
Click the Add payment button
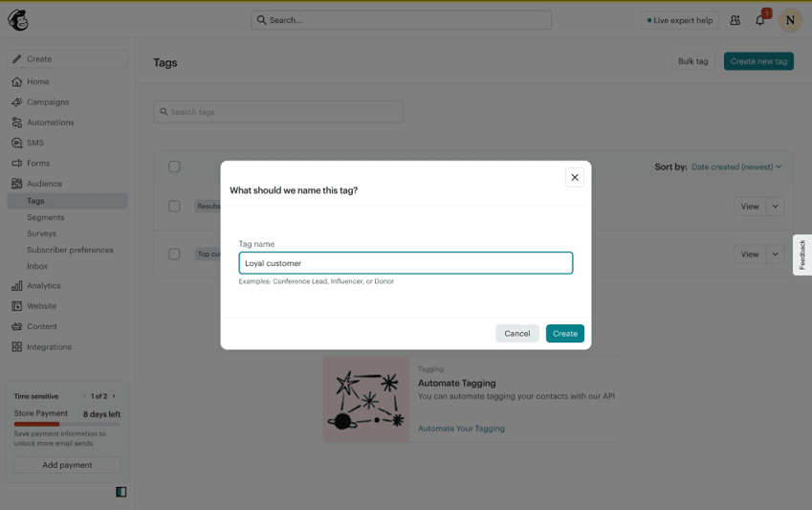[x=67, y=465]
